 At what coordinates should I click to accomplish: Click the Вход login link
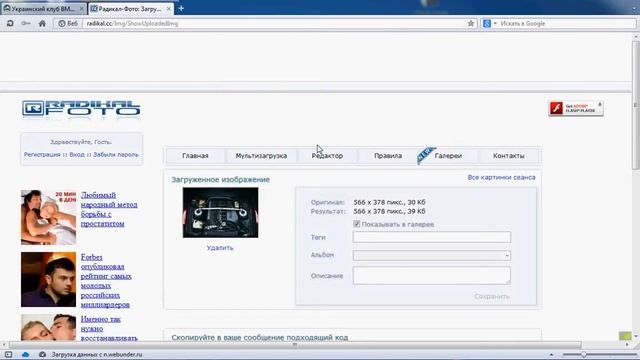click(77, 155)
